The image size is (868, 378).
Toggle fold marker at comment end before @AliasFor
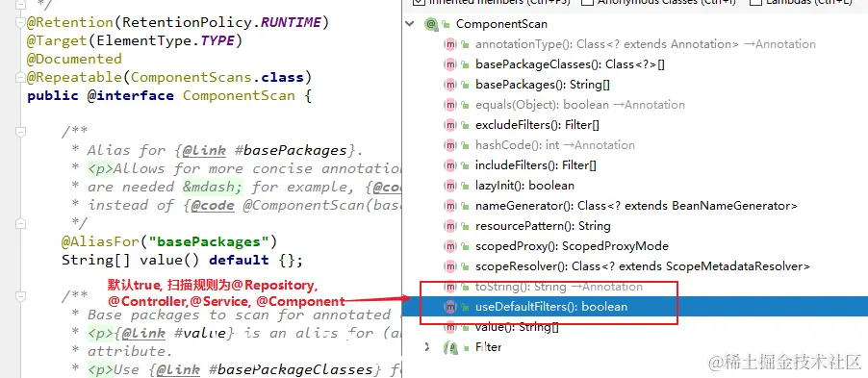(x=20, y=223)
